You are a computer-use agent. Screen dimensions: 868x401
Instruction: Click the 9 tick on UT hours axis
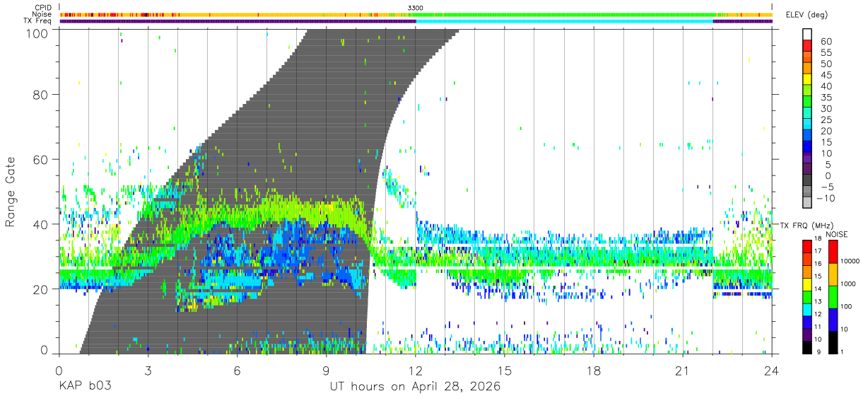[x=326, y=371]
